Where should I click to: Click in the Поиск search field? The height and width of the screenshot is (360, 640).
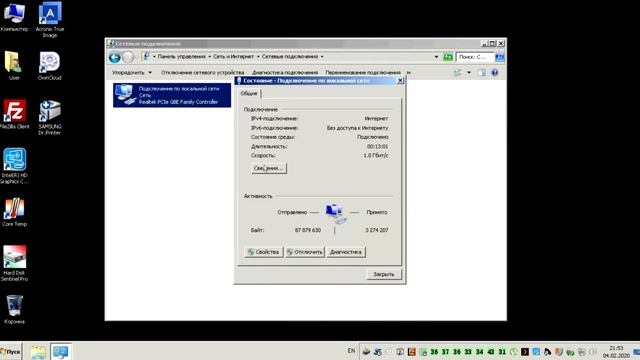pos(475,57)
